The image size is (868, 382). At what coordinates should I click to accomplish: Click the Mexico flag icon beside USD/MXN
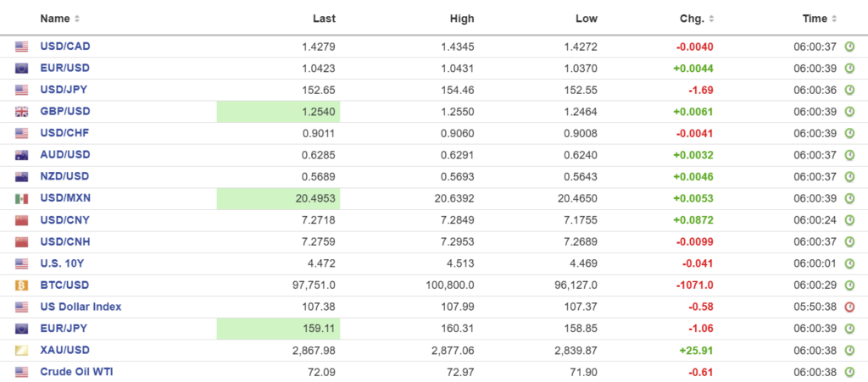tap(22, 199)
